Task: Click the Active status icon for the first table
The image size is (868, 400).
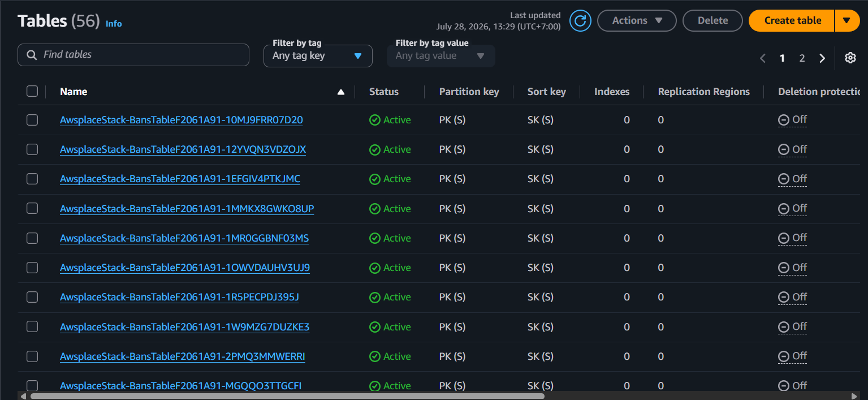Action: 374,120
